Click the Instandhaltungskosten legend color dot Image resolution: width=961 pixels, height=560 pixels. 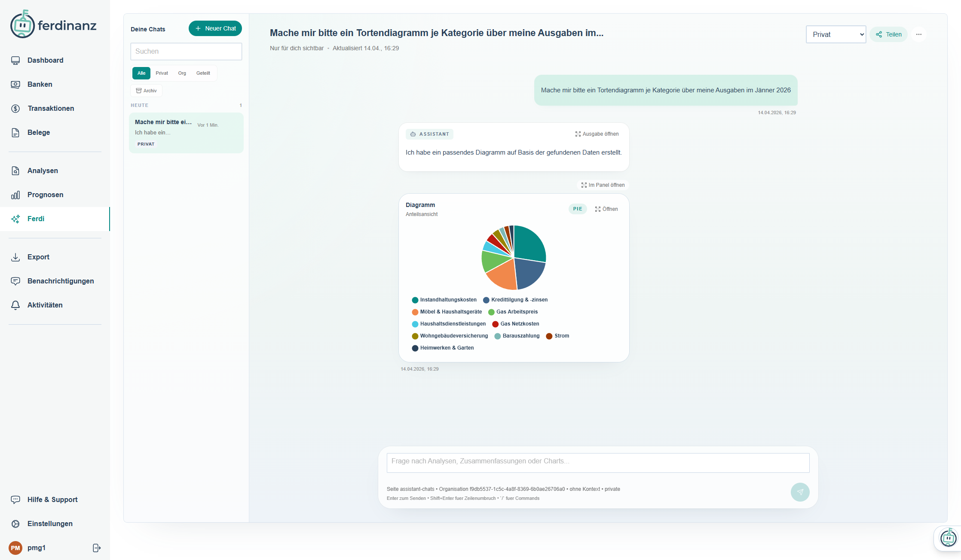[415, 300]
